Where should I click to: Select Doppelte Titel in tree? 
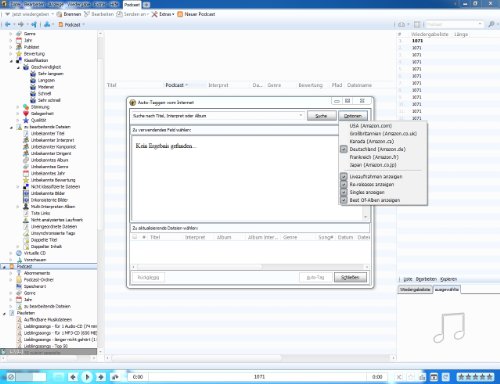tap(44, 240)
